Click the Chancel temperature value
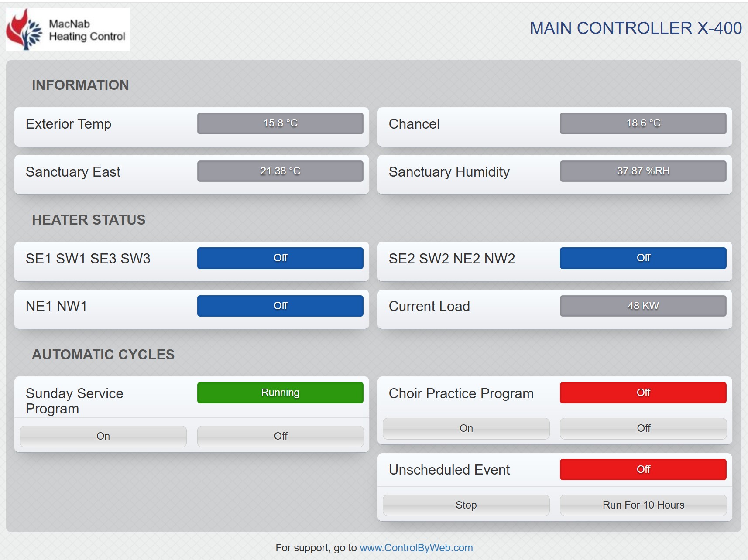The image size is (748, 560). point(643,123)
